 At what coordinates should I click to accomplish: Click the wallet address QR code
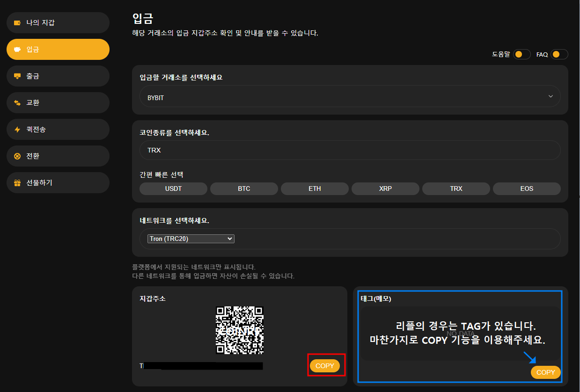(x=239, y=330)
